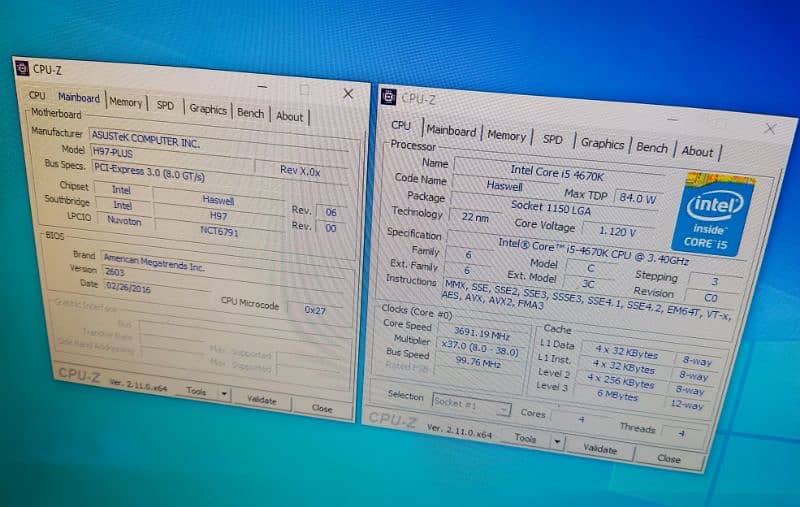This screenshot has width=800, height=507.
Task: Open Graphics tab in right CPU-Z window
Action: point(602,144)
